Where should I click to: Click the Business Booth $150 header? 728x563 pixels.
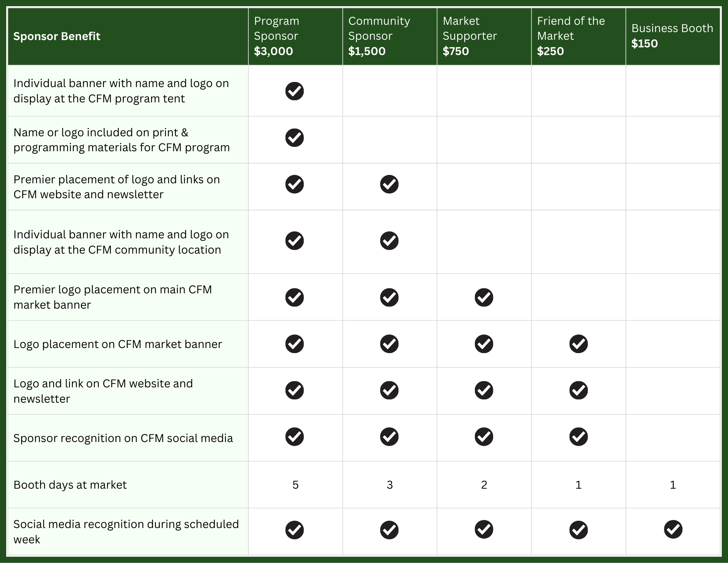[672, 36]
